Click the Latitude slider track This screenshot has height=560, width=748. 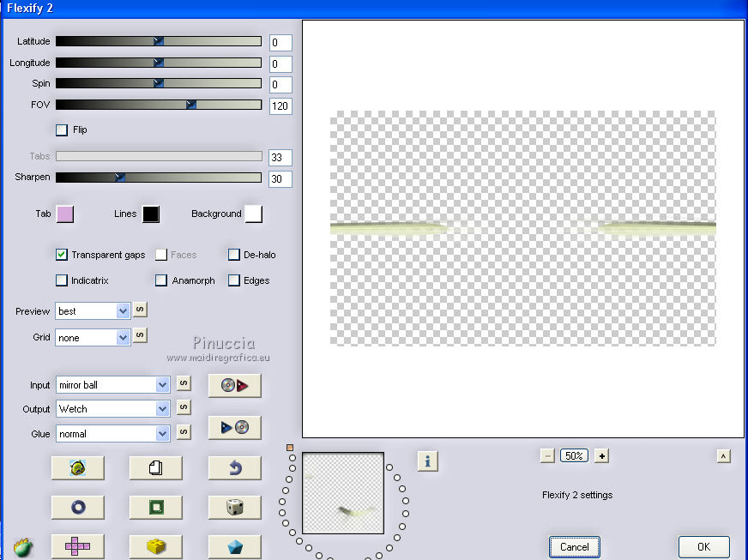[x=159, y=41]
